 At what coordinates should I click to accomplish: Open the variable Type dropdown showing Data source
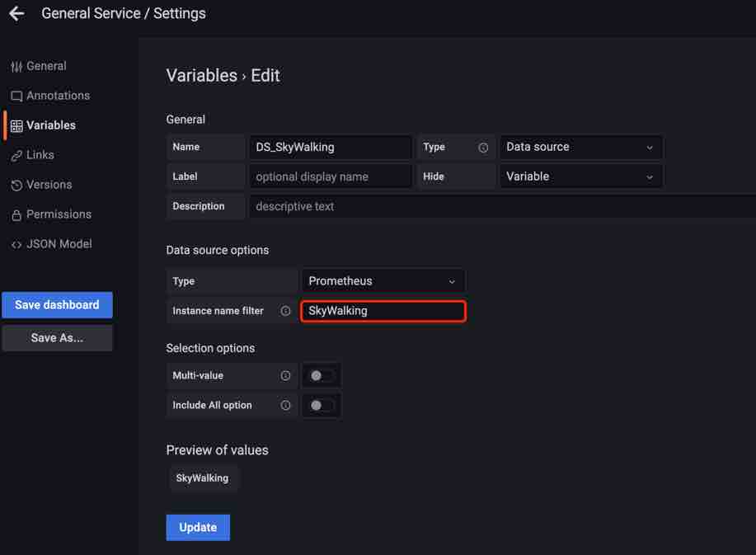point(580,148)
